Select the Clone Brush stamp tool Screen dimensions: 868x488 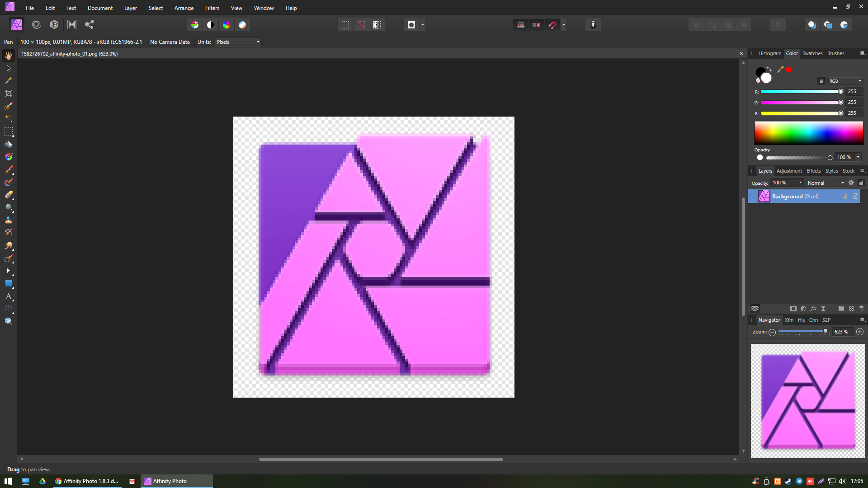9,220
